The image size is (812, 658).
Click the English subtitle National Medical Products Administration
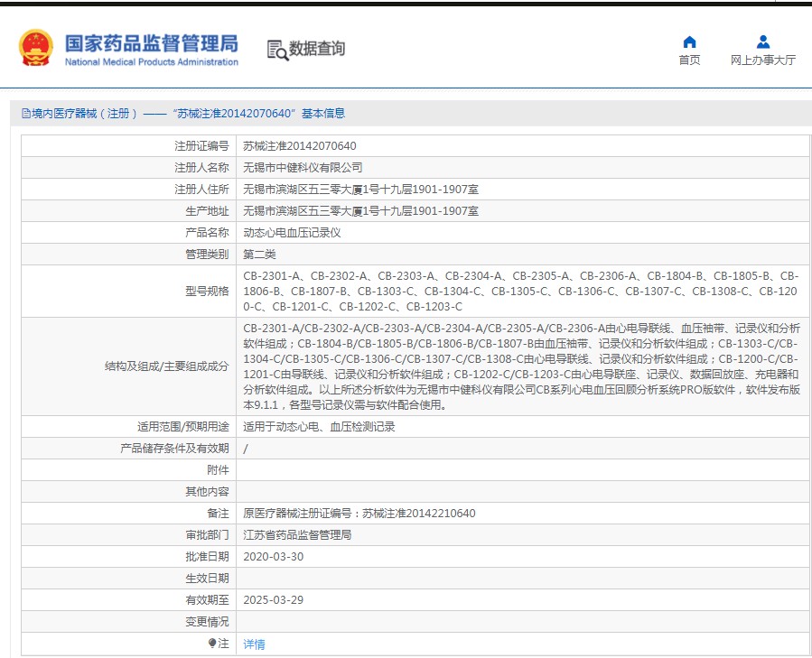tap(152, 62)
